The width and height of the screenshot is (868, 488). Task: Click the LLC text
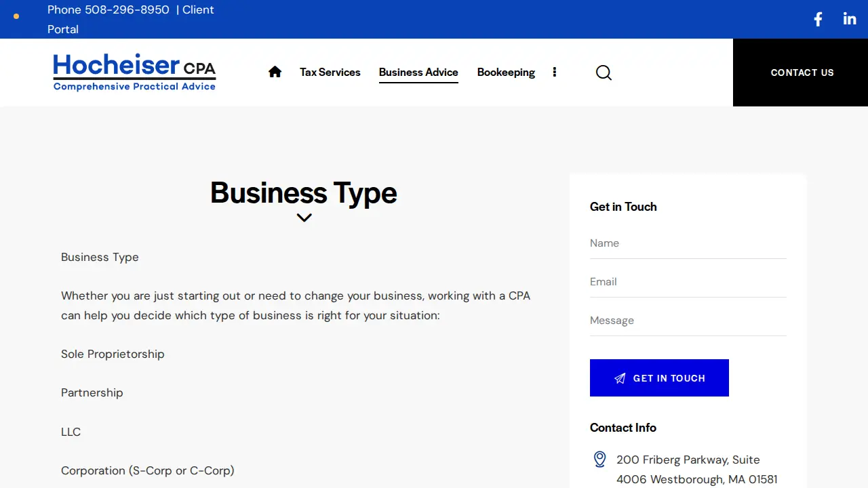71,432
